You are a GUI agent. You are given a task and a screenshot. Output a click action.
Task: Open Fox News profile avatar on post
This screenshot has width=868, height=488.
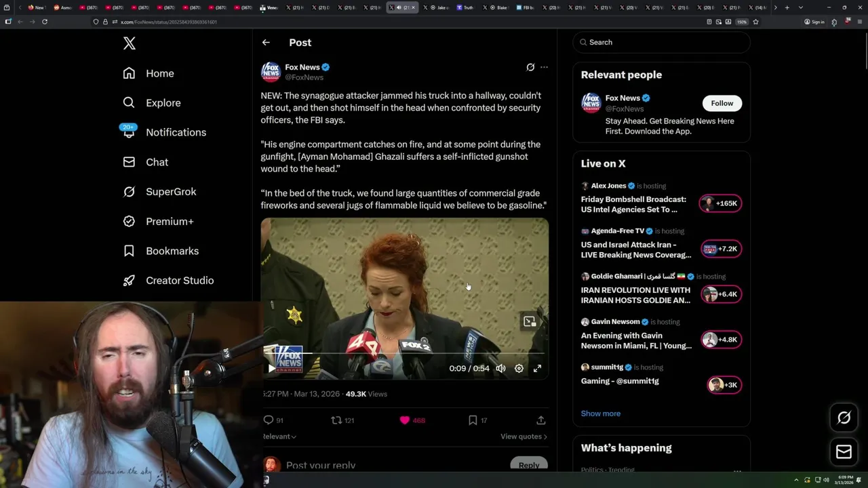pos(271,72)
